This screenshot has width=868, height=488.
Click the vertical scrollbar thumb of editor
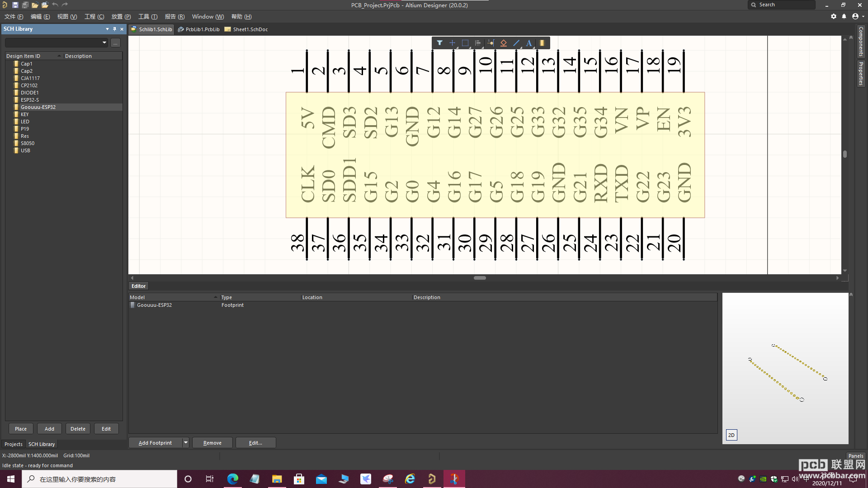pyautogui.click(x=845, y=154)
